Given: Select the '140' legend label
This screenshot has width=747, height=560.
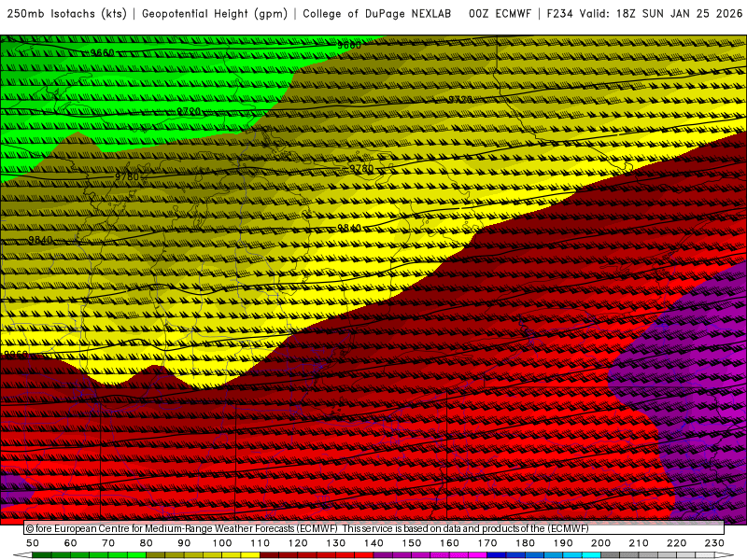Looking at the screenshot, I should pyautogui.click(x=373, y=543).
